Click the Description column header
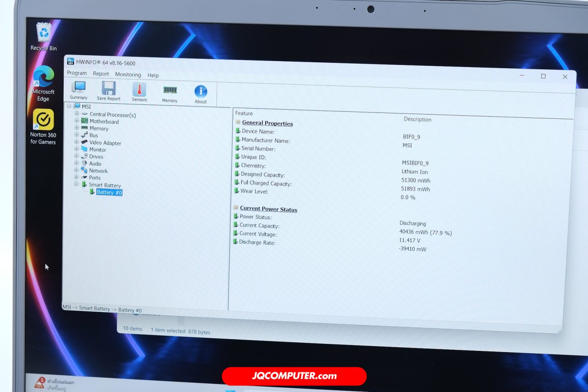Image resolution: width=588 pixels, height=392 pixels. click(x=417, y=119)
